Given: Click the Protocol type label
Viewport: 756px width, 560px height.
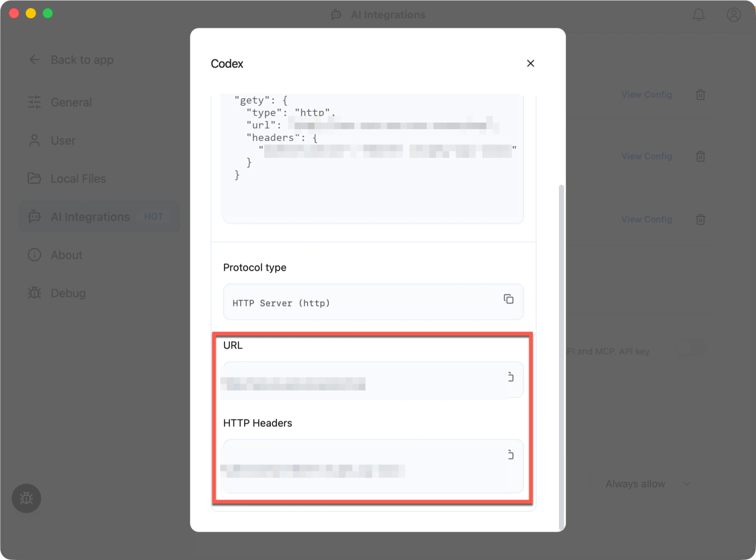Looking at the screenshot, I should [255, 267].
